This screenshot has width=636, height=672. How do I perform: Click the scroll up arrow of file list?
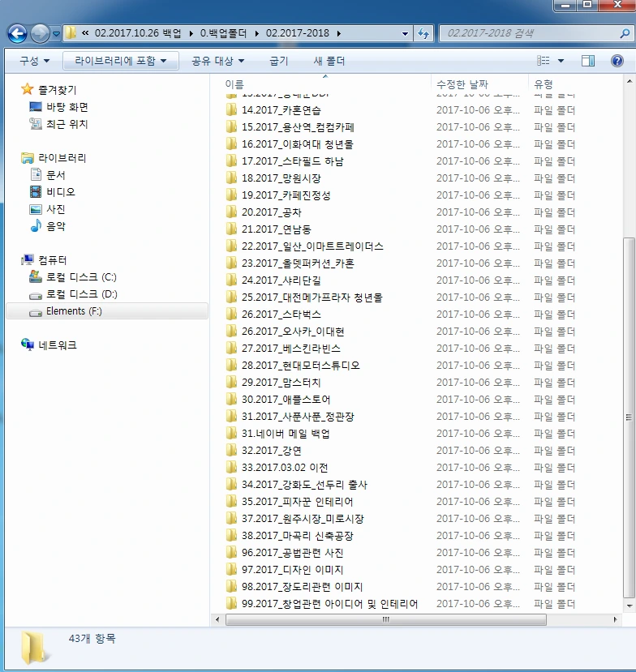point(630,81)
